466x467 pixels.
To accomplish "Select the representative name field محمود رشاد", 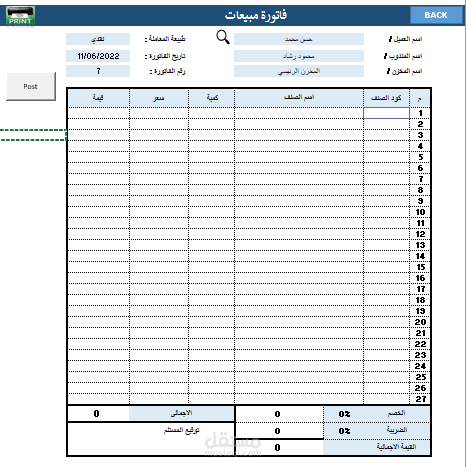I will click(x=299, y=56).
